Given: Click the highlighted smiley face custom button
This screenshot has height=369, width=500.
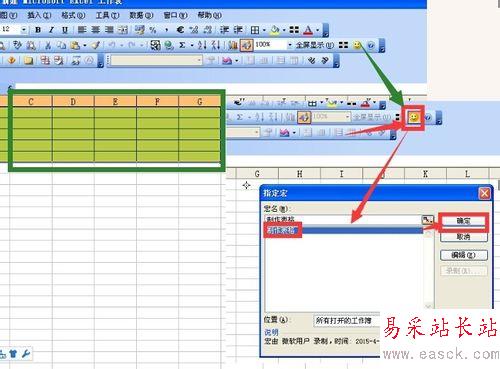Looking at the screenshot, I should click(414, 117).
